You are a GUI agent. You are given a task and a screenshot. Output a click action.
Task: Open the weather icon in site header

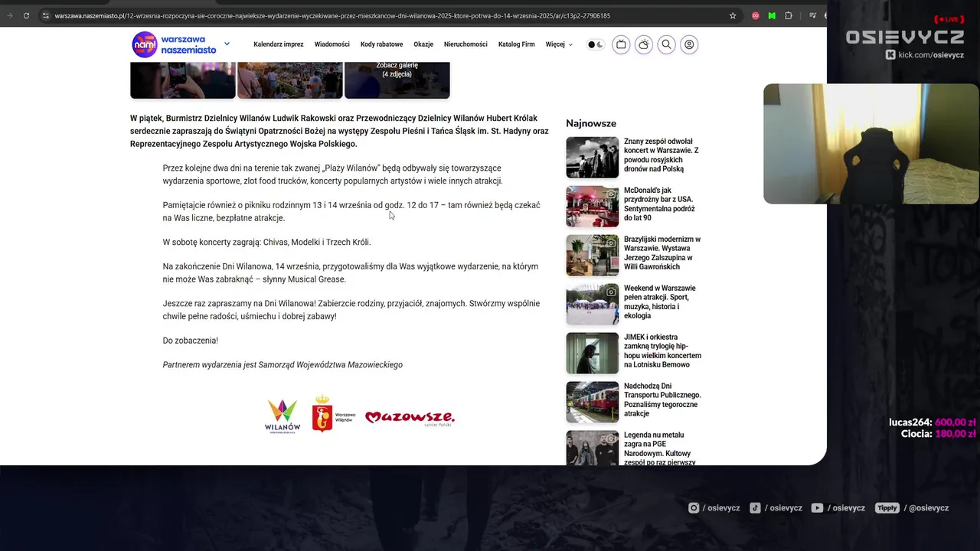click(x=644, y=44)
